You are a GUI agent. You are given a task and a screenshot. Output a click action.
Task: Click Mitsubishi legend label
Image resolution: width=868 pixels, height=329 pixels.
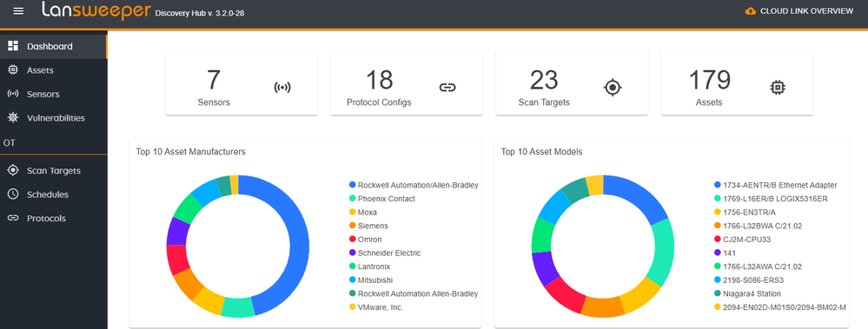click(374, 280)
